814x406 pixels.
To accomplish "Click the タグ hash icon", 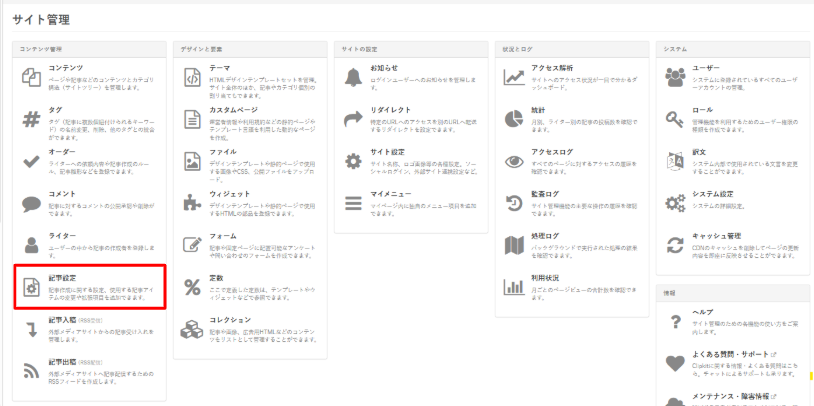I will pos(31,120).
